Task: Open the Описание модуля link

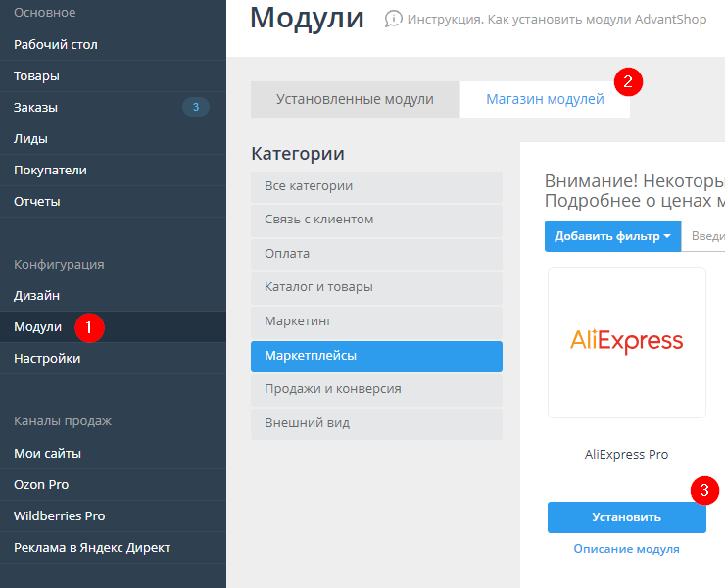Action: pyautogui.click(x=626, y=549)
